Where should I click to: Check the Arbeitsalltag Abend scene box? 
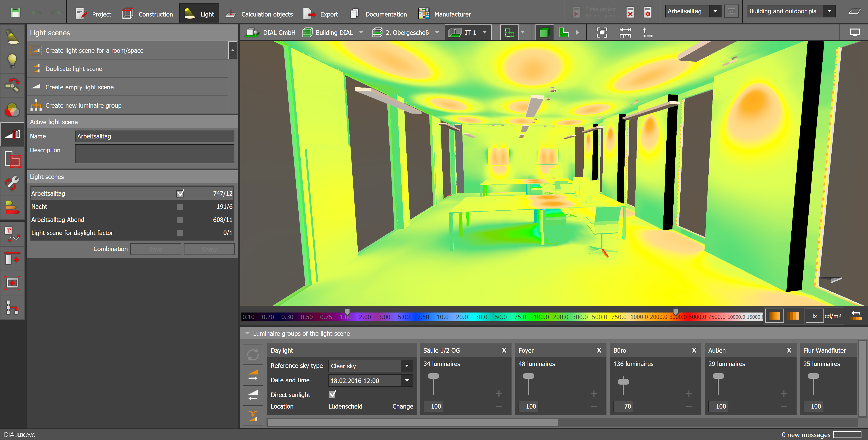pos(180,220)
